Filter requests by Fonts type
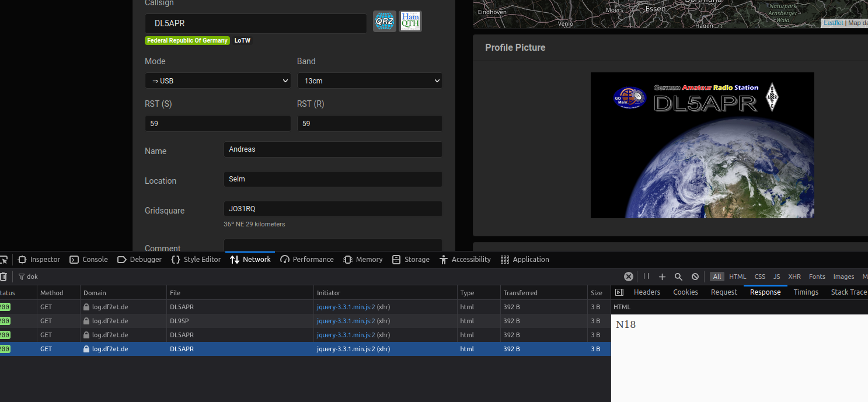This screenshot has width=868, height=402. tap(817, 277)
